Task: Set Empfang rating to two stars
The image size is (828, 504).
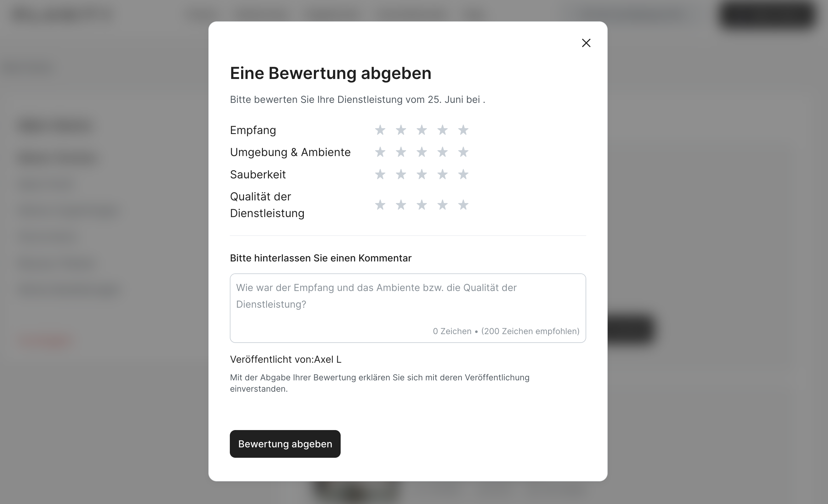Action: coord(401,130)
